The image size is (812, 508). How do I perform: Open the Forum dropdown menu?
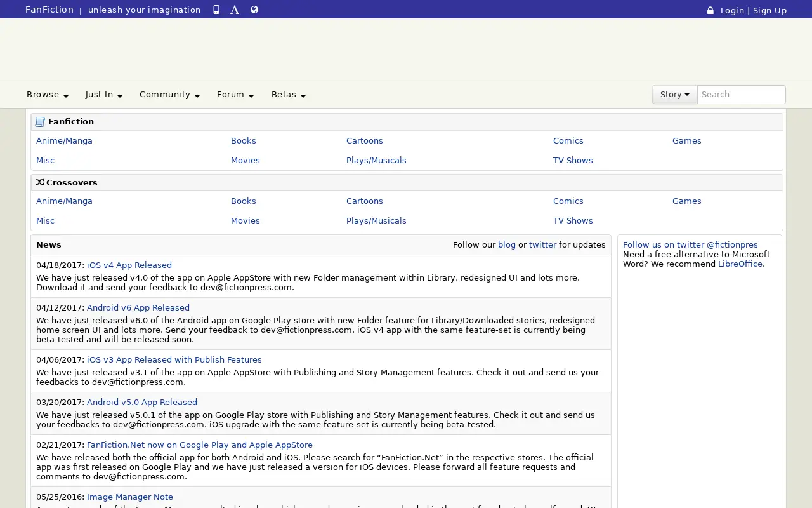click(x=235, y=95)
